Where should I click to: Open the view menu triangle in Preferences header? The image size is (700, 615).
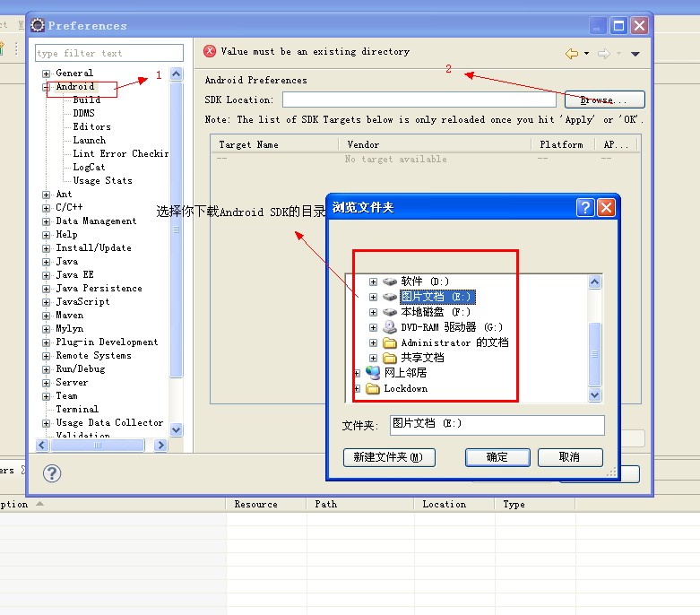click(x=635, y=54)
